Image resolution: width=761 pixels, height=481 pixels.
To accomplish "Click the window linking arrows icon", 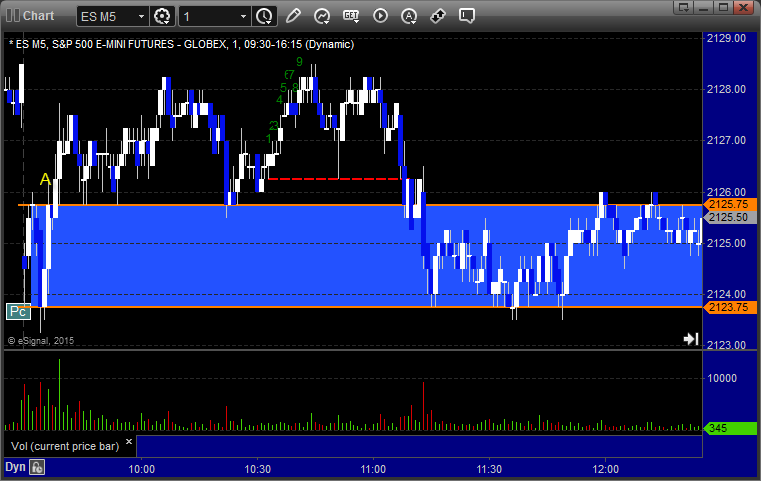I will 438,16.
